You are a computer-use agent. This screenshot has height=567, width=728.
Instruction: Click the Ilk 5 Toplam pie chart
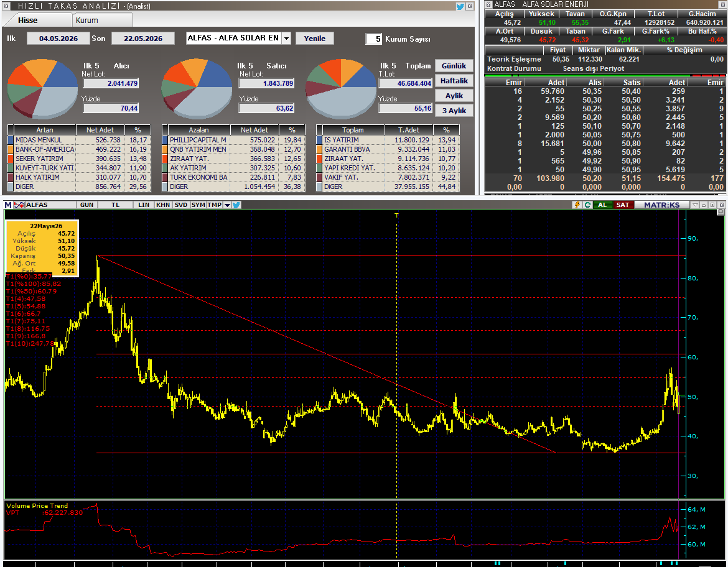tap(341, 88)
